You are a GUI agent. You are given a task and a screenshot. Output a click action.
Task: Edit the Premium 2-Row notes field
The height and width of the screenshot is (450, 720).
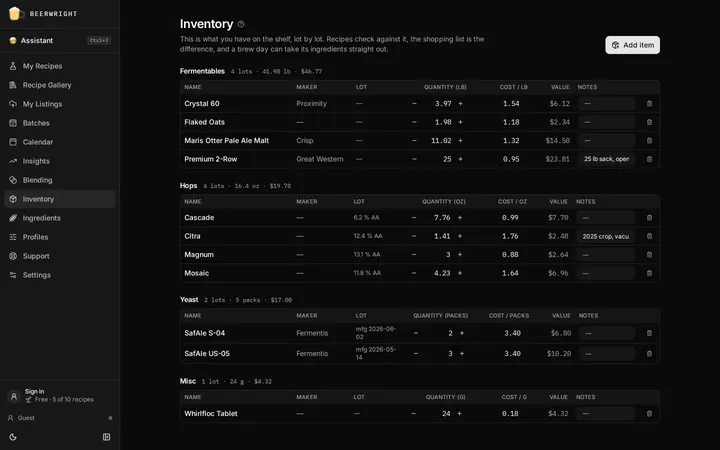[606, 159]
